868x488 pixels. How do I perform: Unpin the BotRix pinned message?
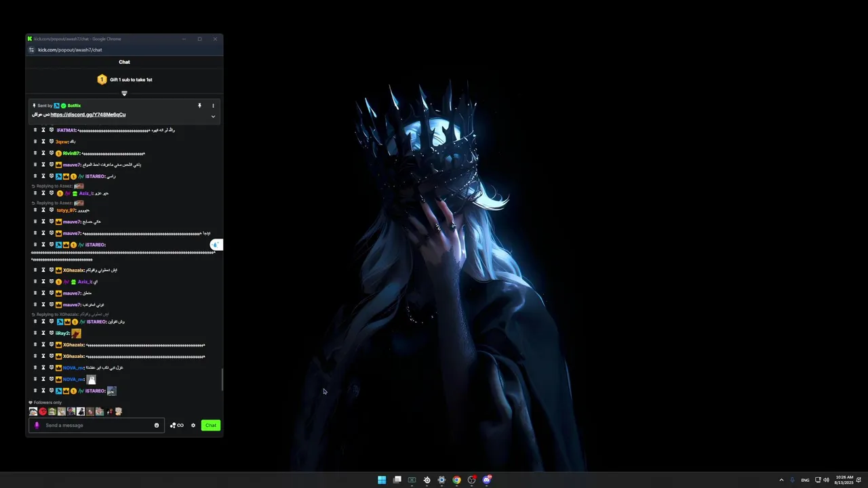[x=199, y=106]
